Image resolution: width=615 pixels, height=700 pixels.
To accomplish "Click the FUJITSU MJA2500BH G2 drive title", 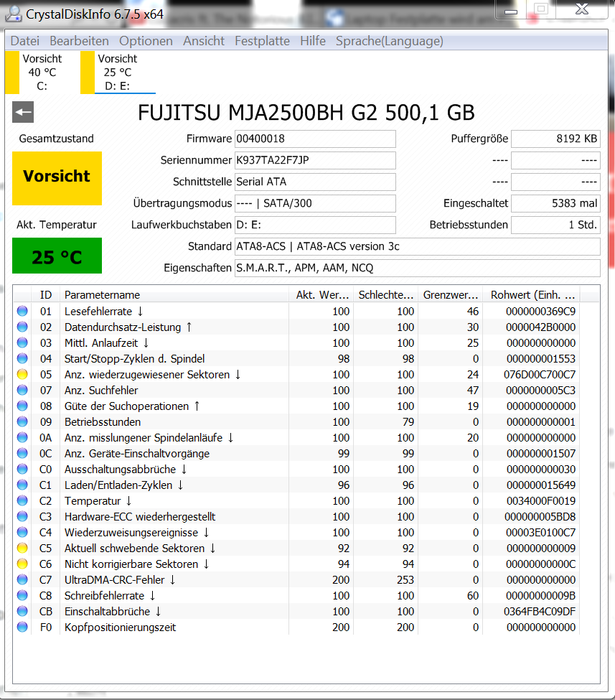I will pos(306,113).
